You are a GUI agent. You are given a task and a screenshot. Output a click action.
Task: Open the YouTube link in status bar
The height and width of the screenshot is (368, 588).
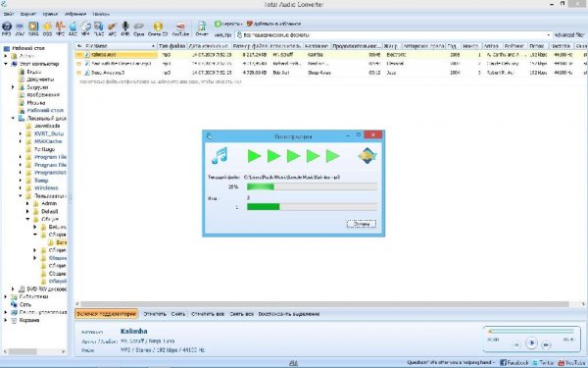coord(571,363)
